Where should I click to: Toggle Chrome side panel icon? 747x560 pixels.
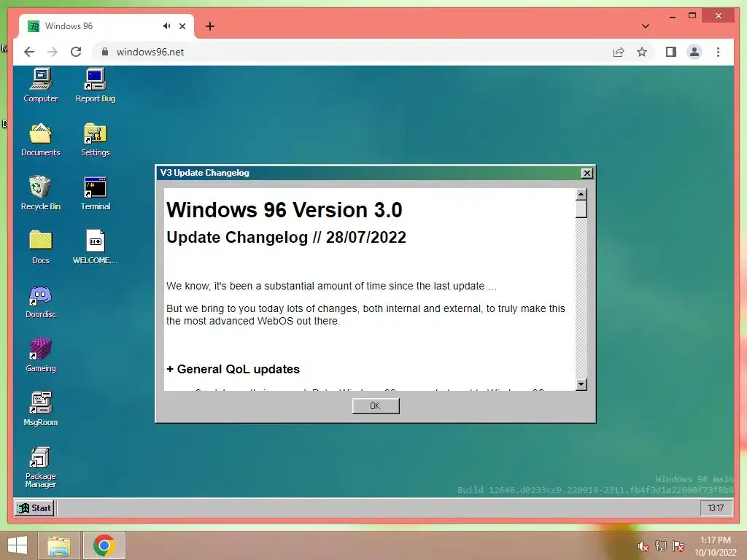671,52
